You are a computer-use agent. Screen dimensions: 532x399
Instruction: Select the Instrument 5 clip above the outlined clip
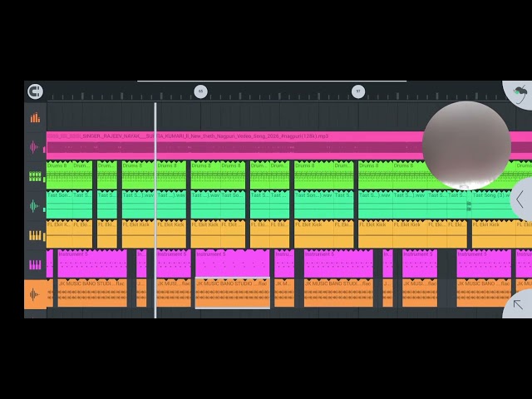[x=233, y=264]
